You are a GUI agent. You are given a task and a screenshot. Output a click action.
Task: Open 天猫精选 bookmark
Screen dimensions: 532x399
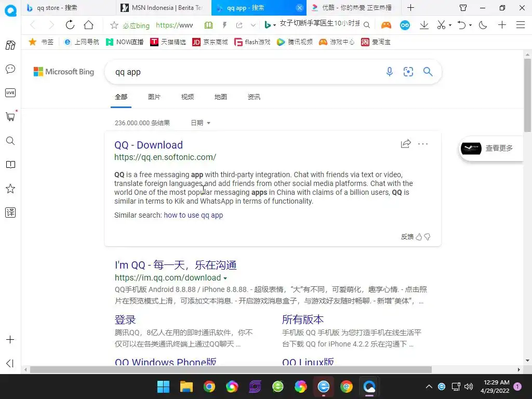pyautogui.click(x=168, y=42)
